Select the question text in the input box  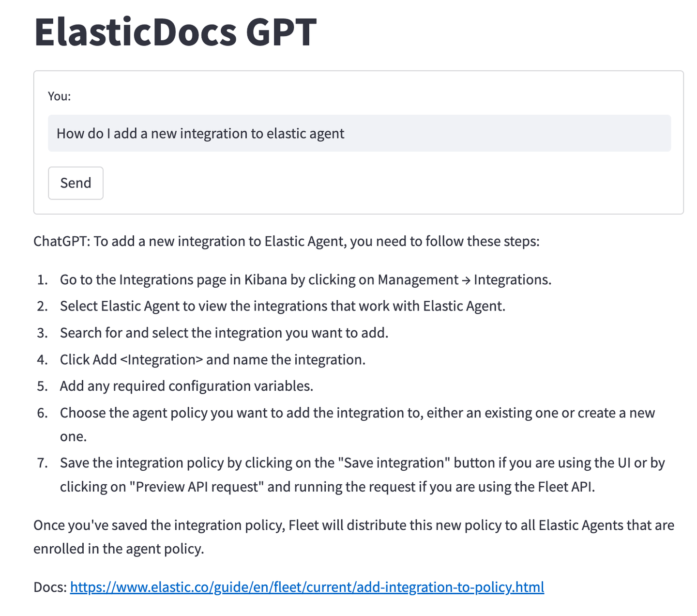pos(201,133)
